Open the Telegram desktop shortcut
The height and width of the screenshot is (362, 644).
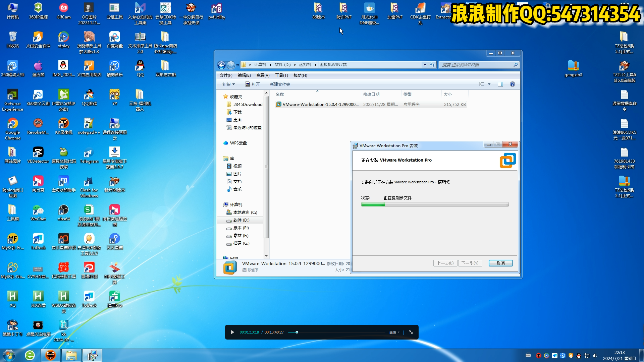pos(89,155)
